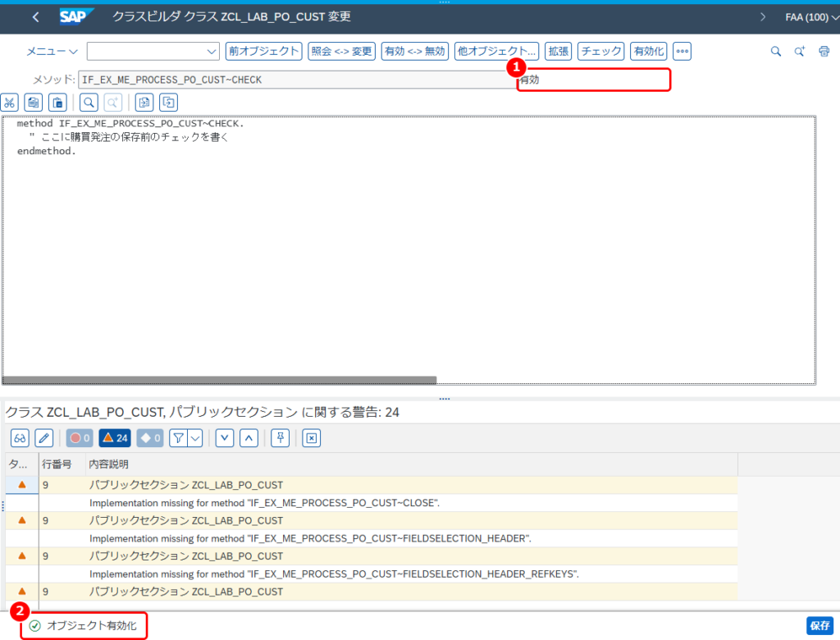Click the search-next icon in header toolbar

799,52
